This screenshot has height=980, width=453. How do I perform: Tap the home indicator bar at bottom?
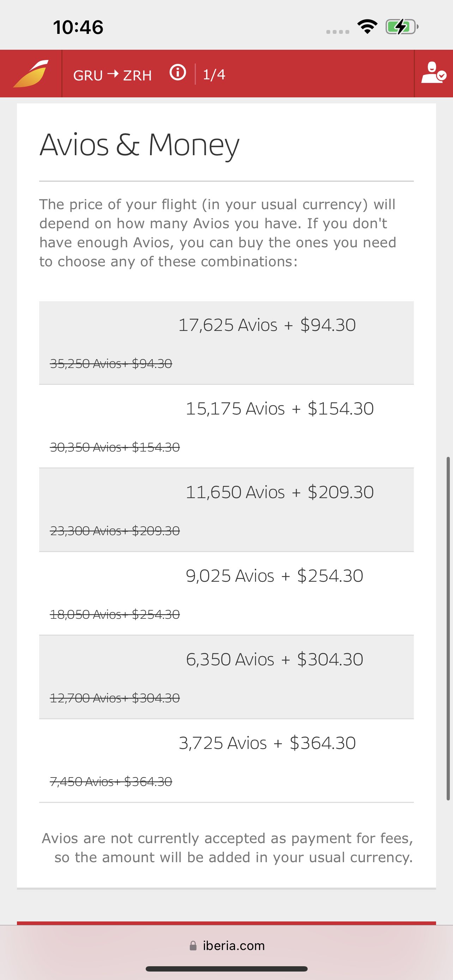tap(227, 969)
